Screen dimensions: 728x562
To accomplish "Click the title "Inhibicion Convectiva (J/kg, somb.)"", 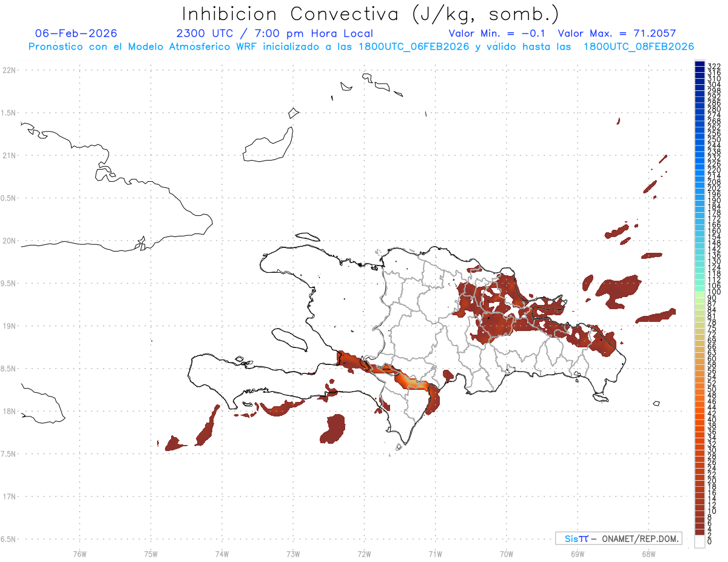I will pos(371,15).
